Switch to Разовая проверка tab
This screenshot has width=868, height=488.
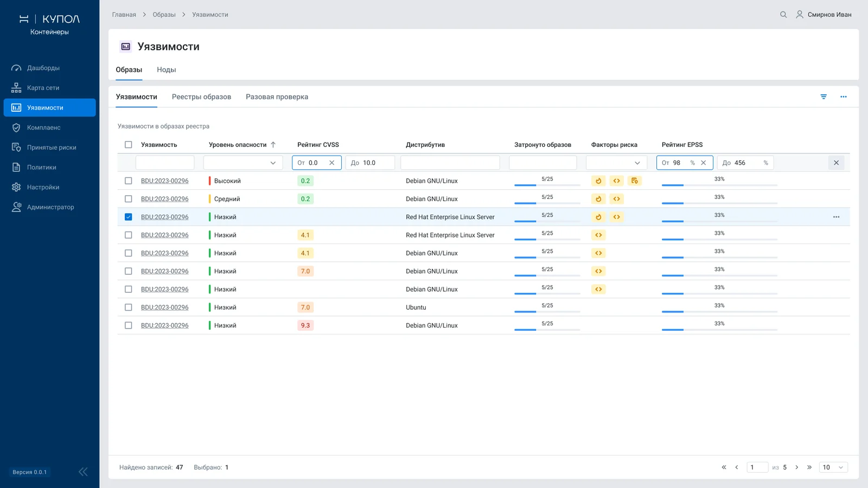tap(277, 97)
